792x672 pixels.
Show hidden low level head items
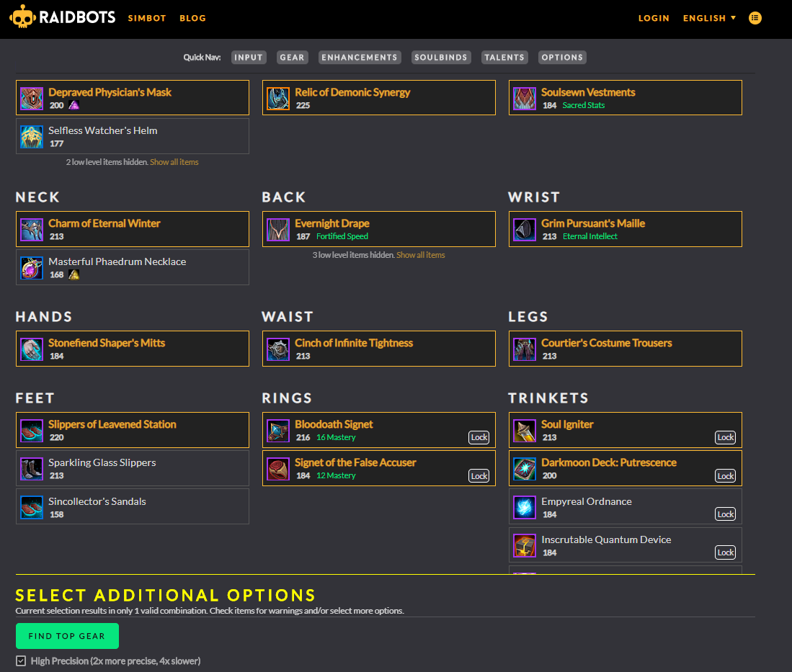(174, 162)
